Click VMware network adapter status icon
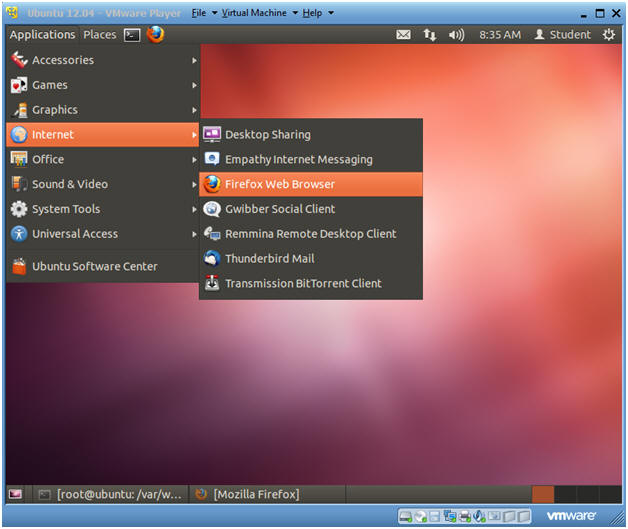 tap(450, 517)
